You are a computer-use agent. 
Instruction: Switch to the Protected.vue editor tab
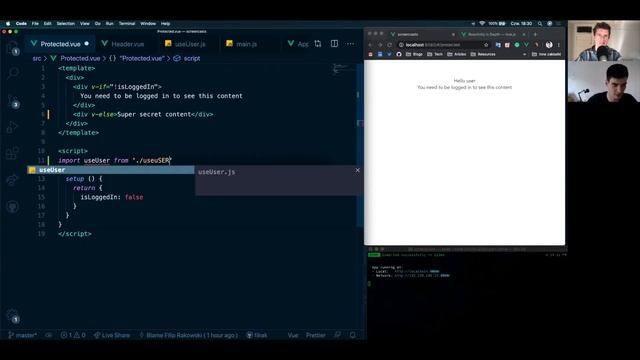60,44
